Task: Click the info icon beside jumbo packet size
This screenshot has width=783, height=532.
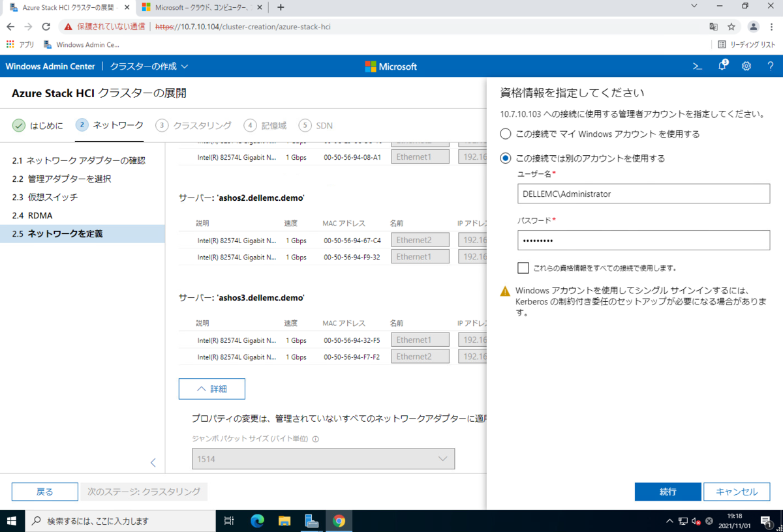Action: [x=316, y=439]
